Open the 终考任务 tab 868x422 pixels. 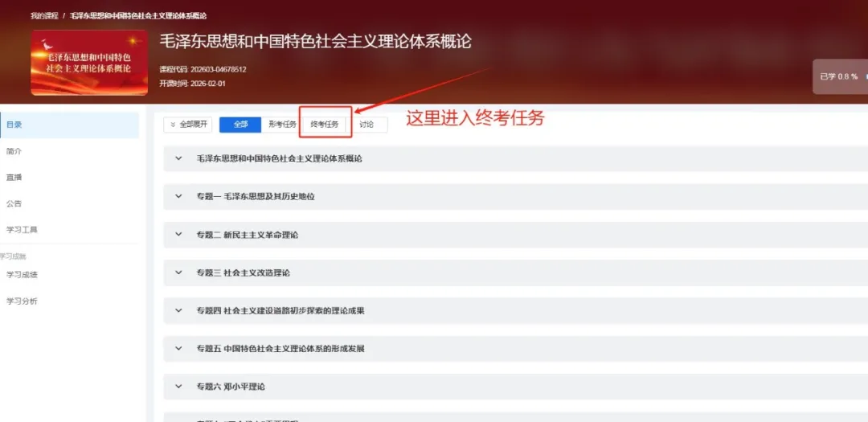coord(325,125)
